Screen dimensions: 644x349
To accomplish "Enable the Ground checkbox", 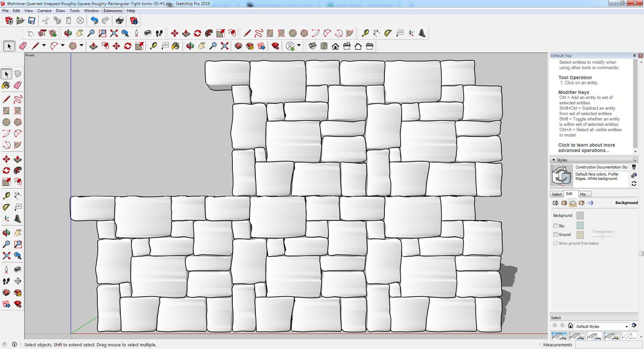I will (555, 235).
